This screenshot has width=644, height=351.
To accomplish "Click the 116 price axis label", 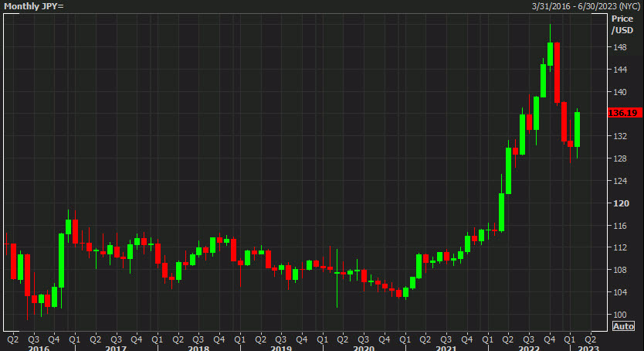I will coord(620,226).
